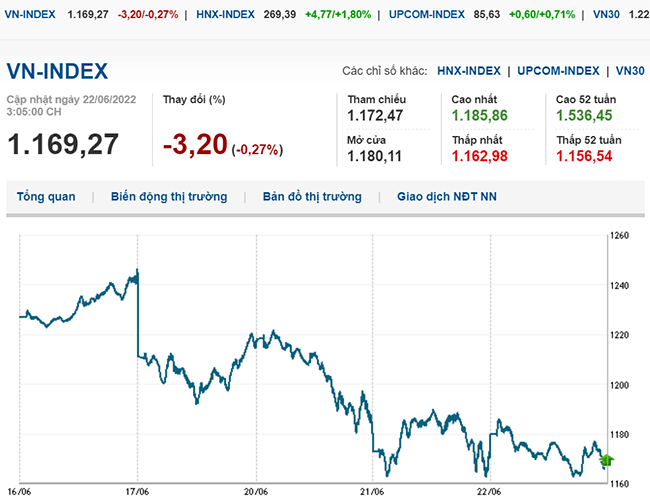Select the Giao dịch NĐT NN tab
The image size is (650, 501).
tap(447, 197)
